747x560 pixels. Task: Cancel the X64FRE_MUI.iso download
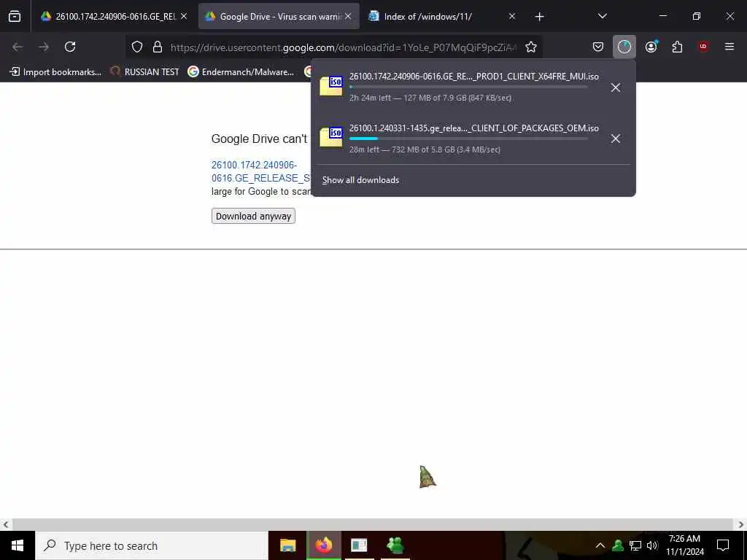click(616, 87)
